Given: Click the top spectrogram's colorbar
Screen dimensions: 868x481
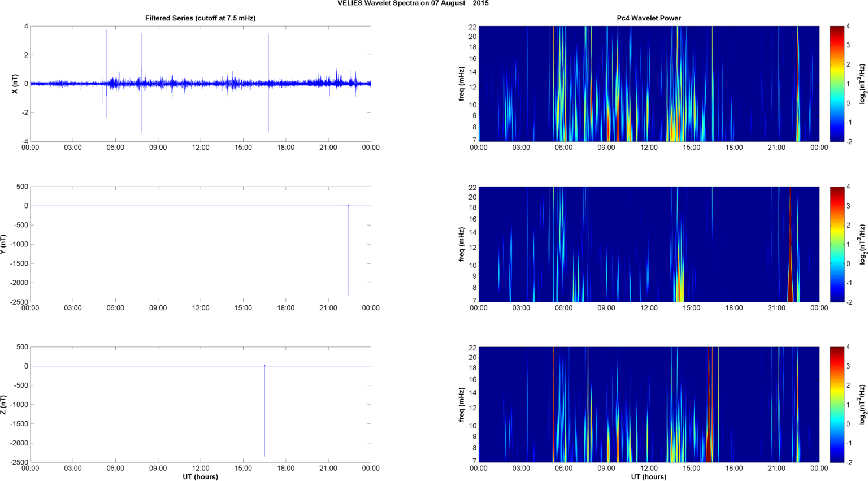Looking at the screenshot, I should (837, 84).
